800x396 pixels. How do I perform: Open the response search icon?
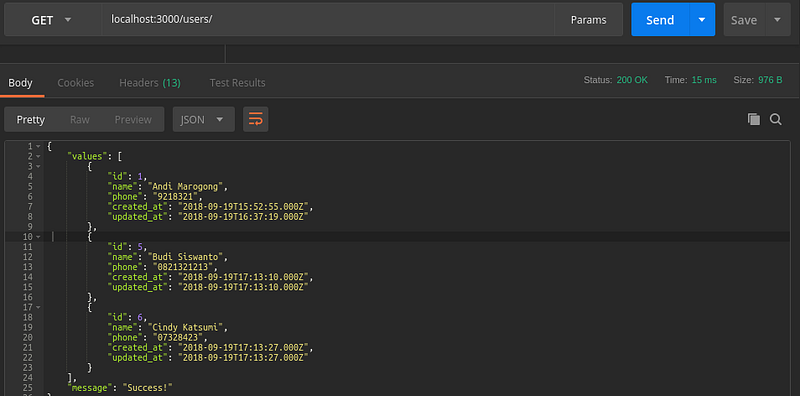click(x=776, y=119)
